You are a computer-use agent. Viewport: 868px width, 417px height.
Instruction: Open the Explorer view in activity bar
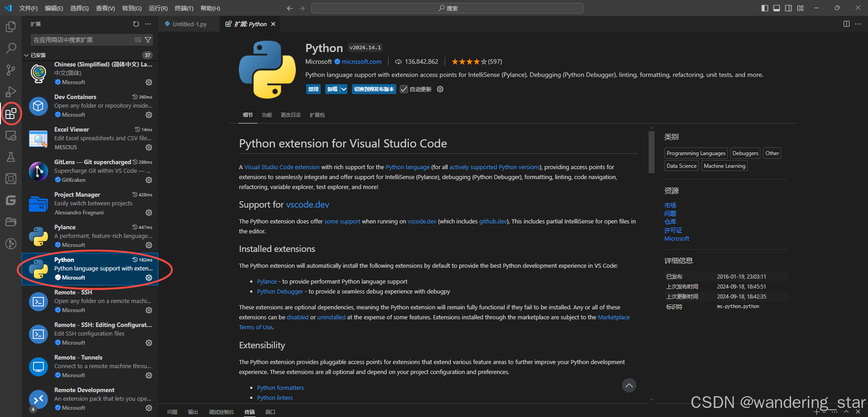coord(11,27)
